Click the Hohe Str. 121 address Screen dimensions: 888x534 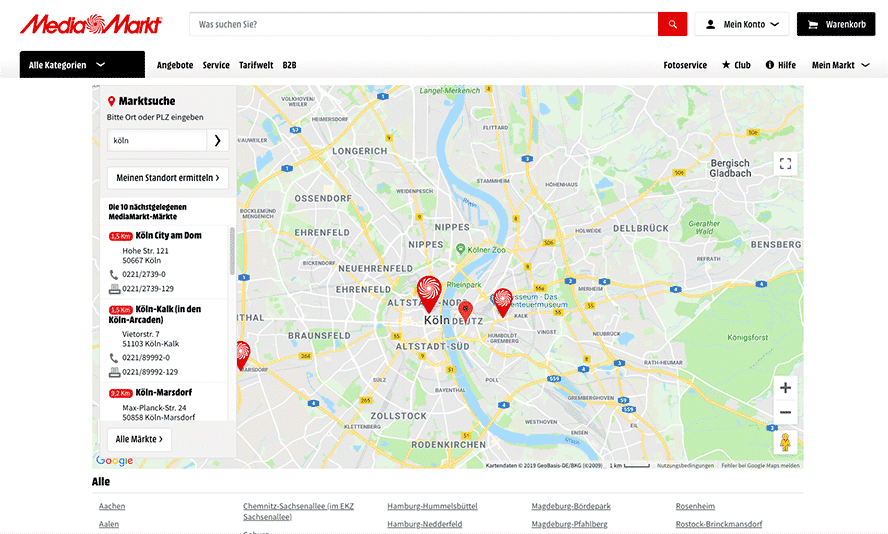pos(146,251)
